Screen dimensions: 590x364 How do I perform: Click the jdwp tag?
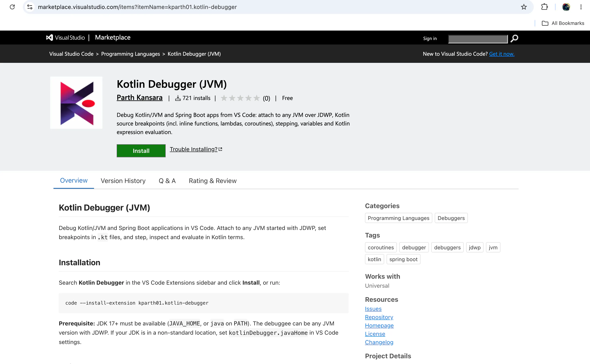pos(475,247)
